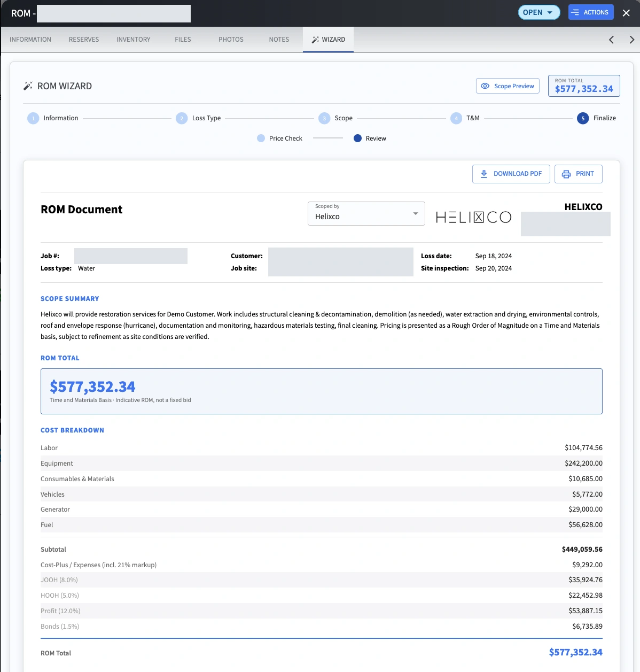
Task: Print the ROM document
Action: tap(578, 174)
